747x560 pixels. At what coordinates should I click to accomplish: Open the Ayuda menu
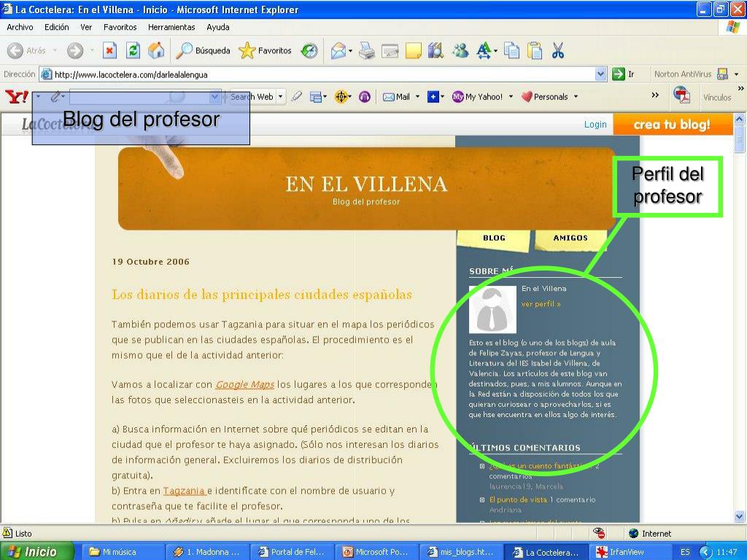(x=217, y=27)
